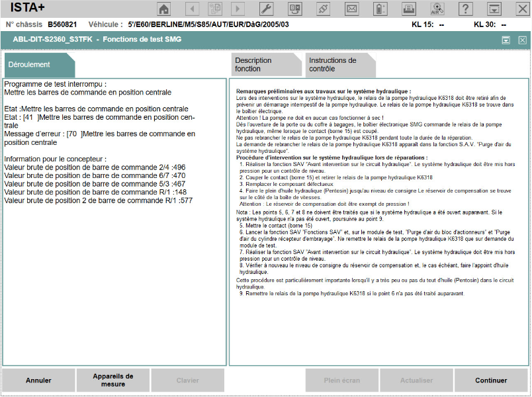Click the position 2 R/1 :577 value

[99, 200]
